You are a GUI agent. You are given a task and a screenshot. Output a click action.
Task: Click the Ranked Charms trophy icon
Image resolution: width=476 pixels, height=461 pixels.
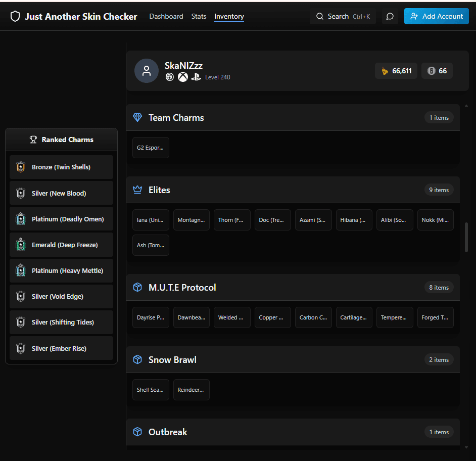click(x=33, y=140)
